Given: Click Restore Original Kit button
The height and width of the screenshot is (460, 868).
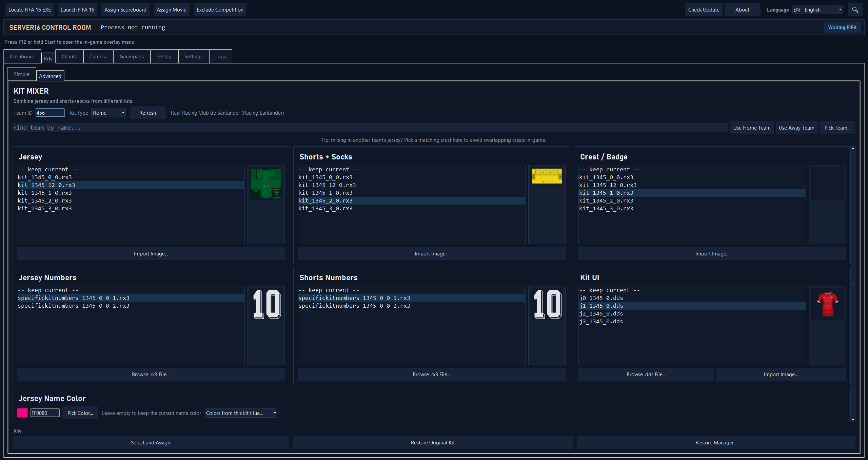Looking at the screenshot, I should (x=433, y=442).
